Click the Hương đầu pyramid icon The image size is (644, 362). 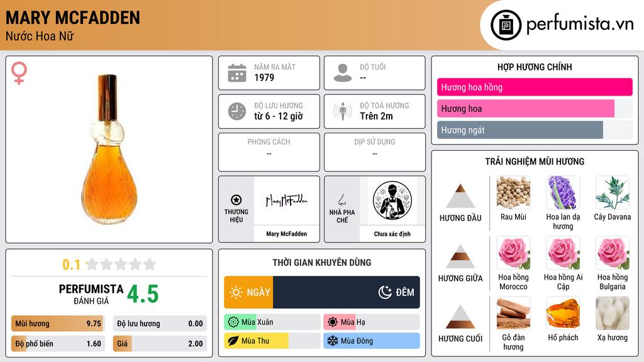pyautogui.click(x=460, y=196)
